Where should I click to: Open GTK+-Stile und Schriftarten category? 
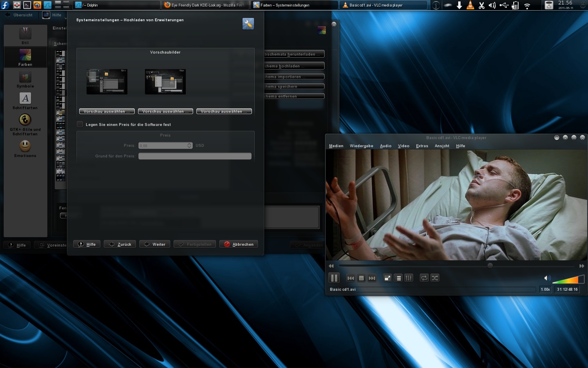pyautogui.click(x=25, y=124)
